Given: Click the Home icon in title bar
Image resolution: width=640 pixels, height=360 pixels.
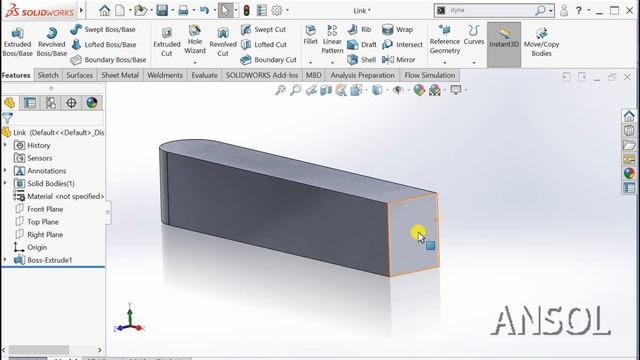Looking at the screenshot, I should point(104,10).
